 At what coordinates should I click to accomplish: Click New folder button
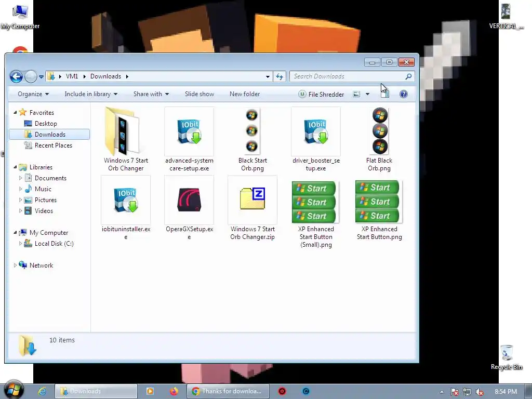245,94
